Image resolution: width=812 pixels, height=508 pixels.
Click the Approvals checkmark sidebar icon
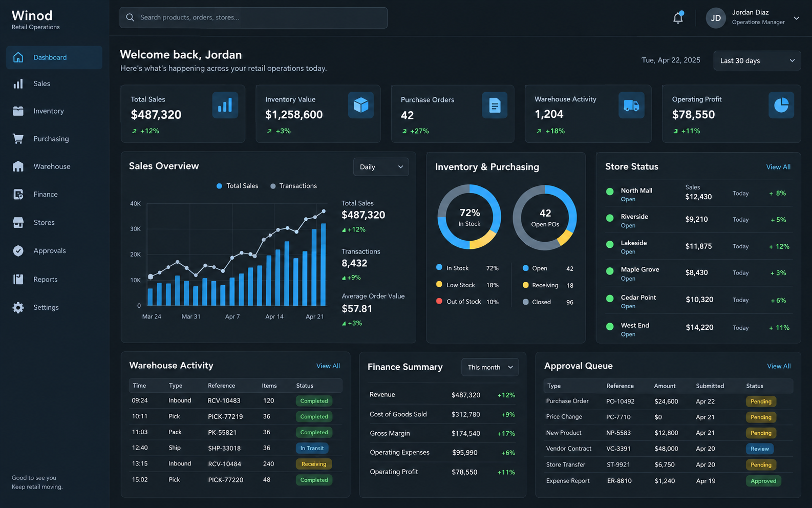point(18,251)
